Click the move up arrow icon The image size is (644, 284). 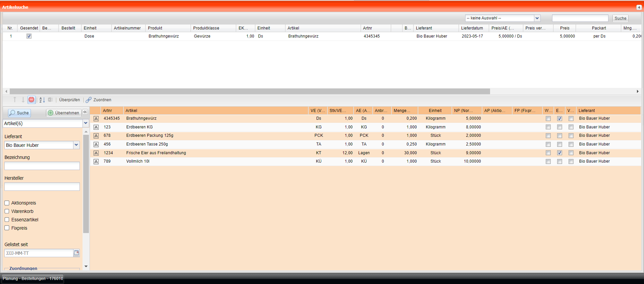(15, 100)
